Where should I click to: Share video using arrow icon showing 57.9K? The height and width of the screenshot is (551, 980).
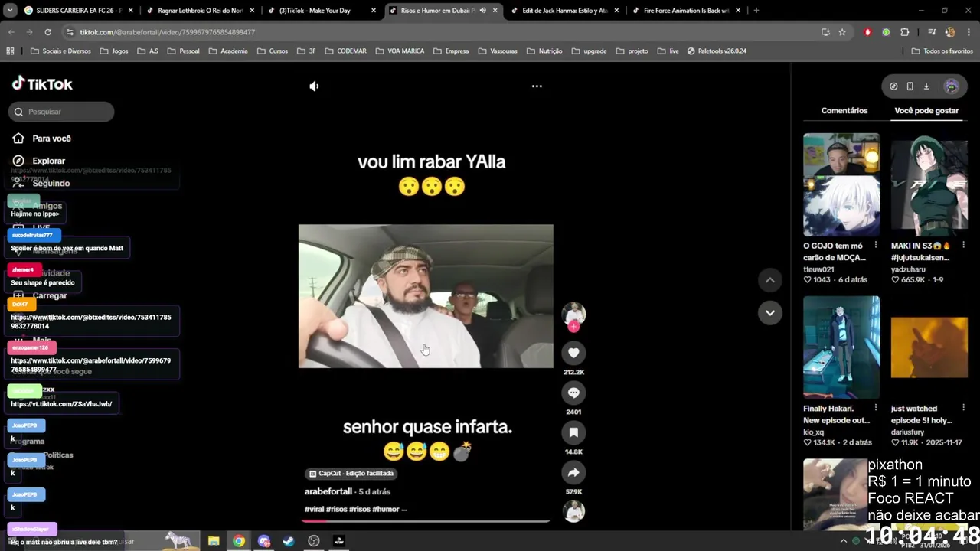click(x=573, y=472)
